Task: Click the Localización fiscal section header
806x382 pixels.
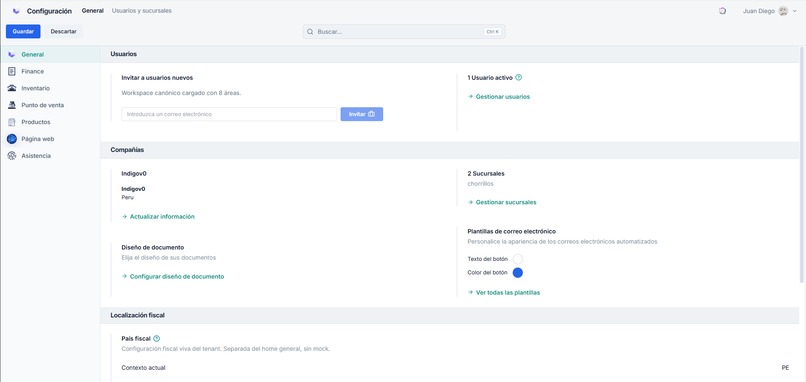Action: 450,315
